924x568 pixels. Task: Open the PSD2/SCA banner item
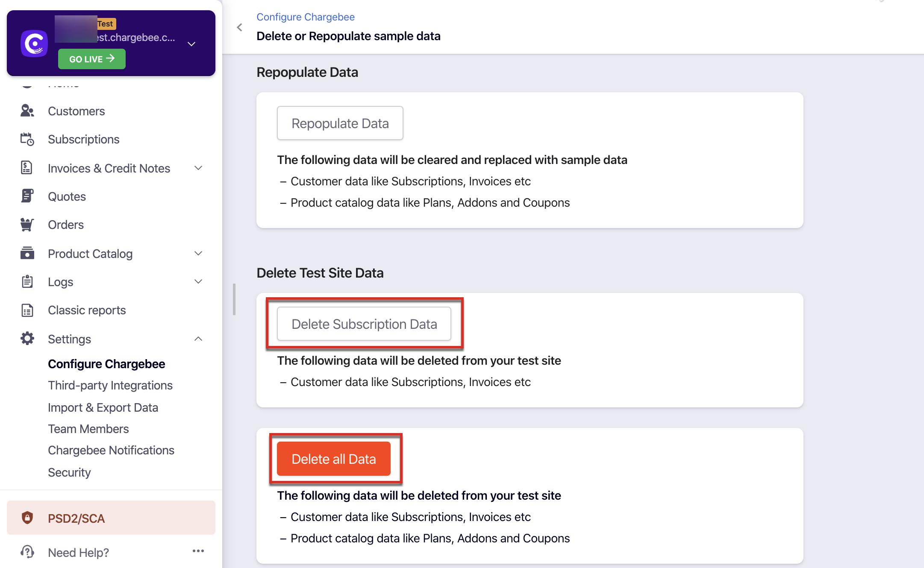tap(111, 518)
